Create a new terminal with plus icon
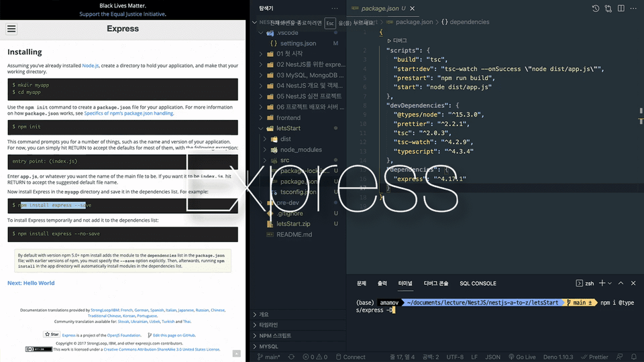Screen dimensions: 644x362 602,283
